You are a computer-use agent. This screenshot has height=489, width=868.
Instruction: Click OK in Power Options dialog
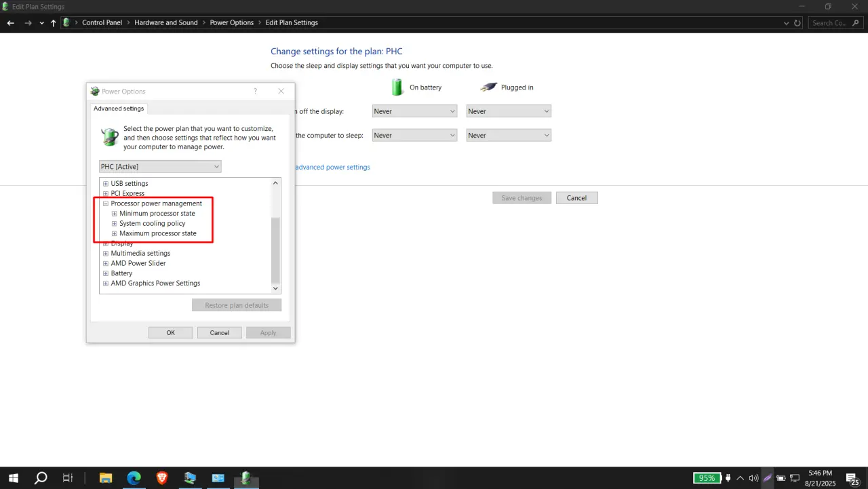tap(171, 333)
